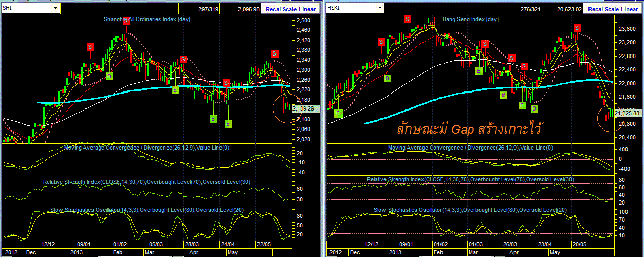Open the HSKI symbol dropdown
Screen dimensions: 644x257
[x=380, y=8]
